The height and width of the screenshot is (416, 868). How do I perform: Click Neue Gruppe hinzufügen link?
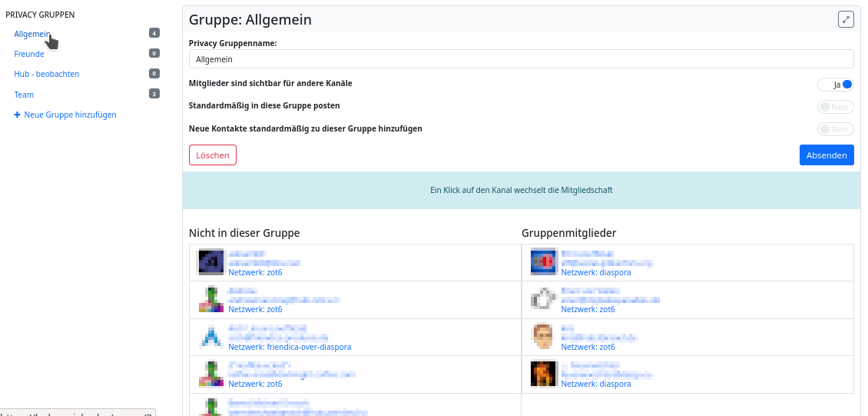[70, 115]
